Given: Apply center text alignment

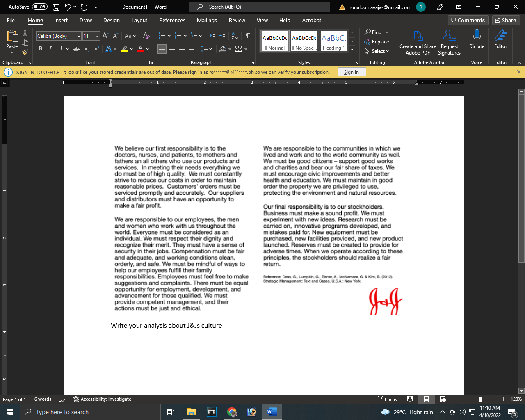Looking at the screenshot, I should pyautogui.click(x=172, y=49).
